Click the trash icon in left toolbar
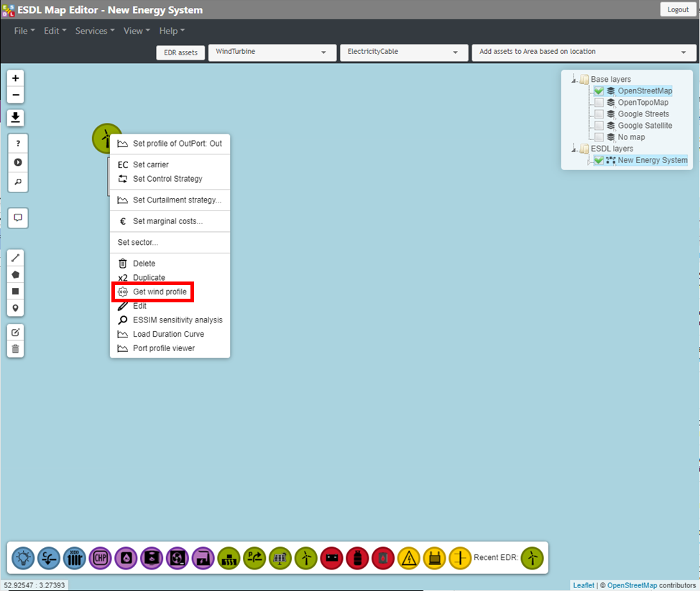 point(16,349)
